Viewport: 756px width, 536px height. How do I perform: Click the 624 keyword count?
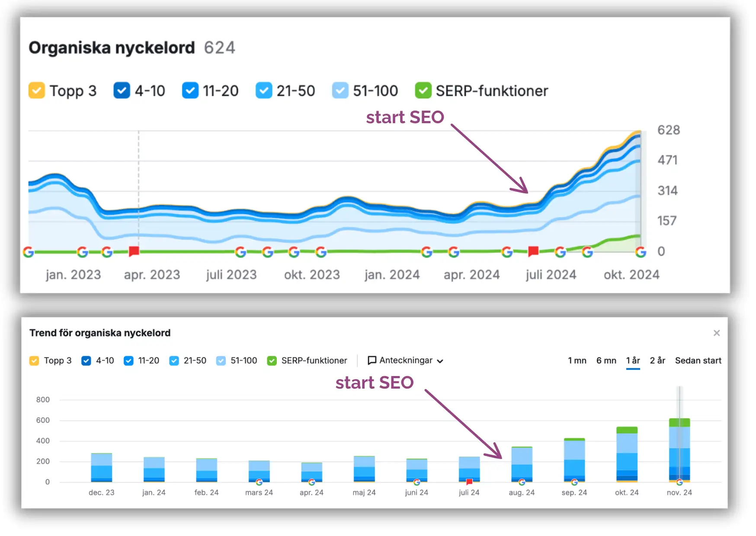click(x=220, y=48)
